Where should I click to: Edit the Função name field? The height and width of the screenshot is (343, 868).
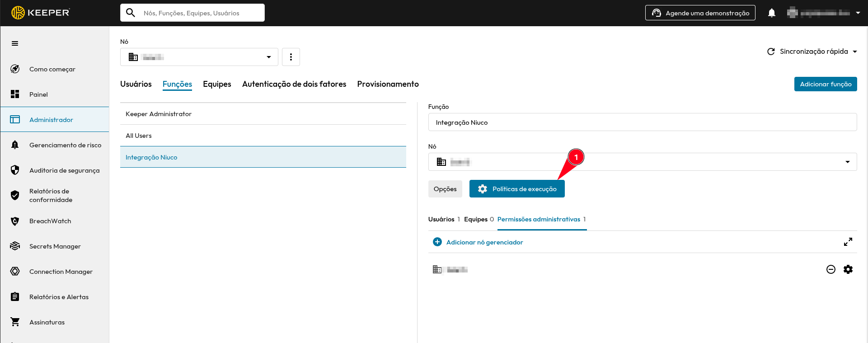pos(643,122)
